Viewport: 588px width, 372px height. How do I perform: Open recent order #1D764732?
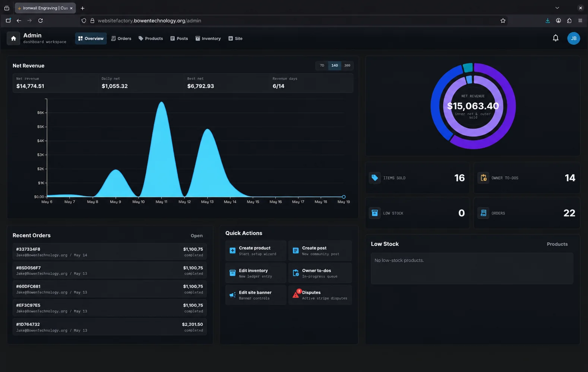[110, 327]
